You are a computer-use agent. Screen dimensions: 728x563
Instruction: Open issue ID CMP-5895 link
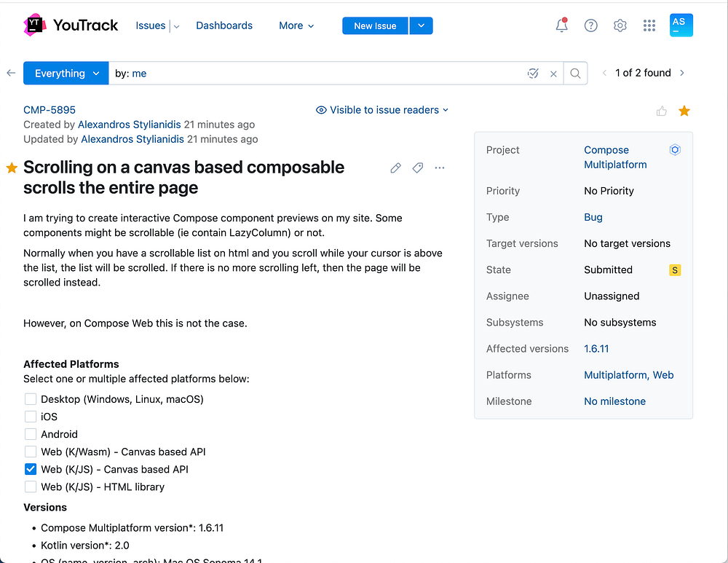[50, 110]
